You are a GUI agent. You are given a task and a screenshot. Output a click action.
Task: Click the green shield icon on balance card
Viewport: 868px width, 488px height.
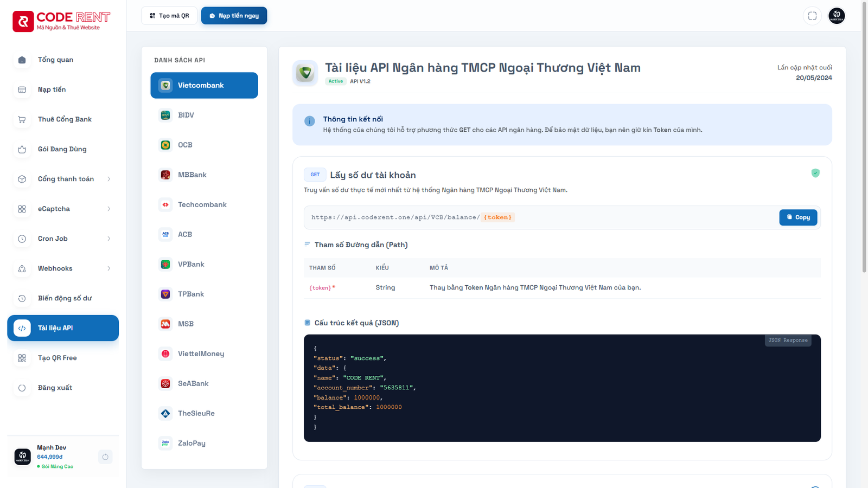tap(815, 173)
